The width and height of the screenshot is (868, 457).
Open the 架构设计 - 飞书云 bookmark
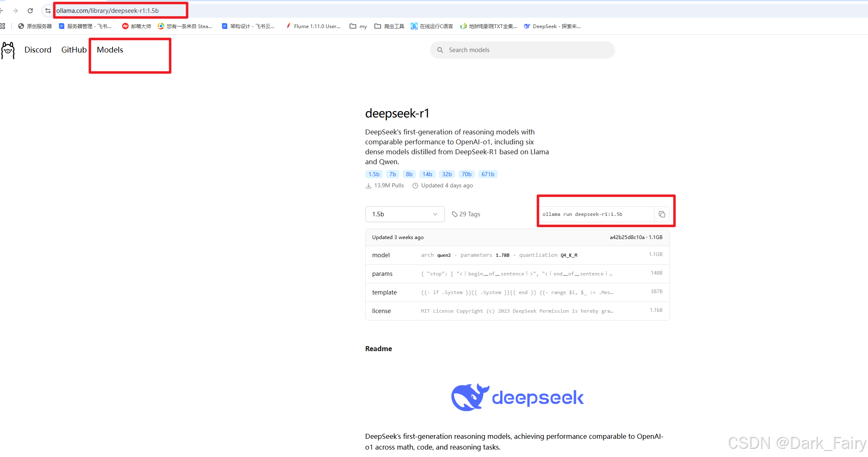pyautogui.click(x=248, y=26)
